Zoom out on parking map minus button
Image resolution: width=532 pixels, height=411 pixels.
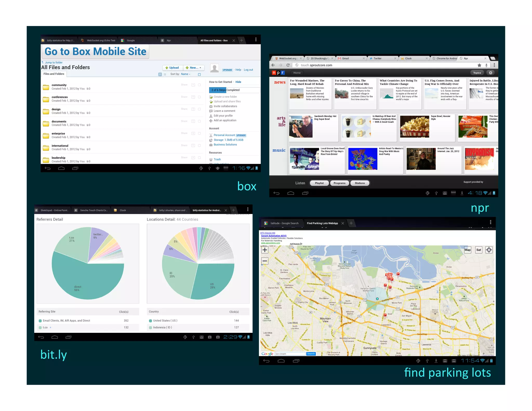tap(265, 261)
